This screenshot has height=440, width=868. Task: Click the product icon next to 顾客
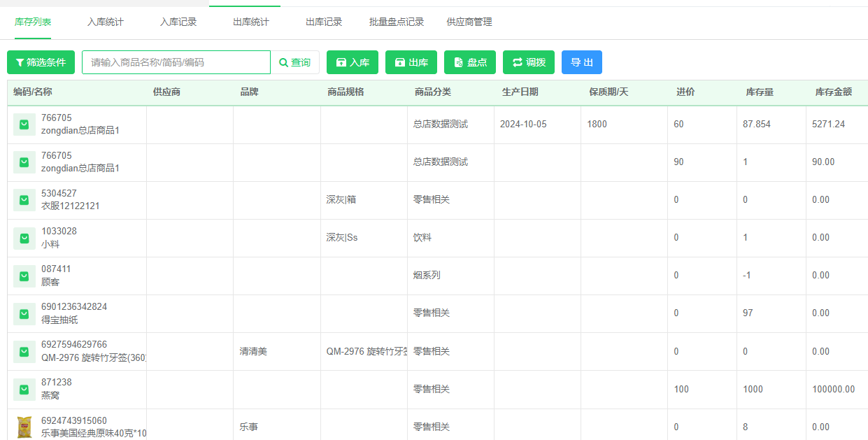click(x=24, y=276)
